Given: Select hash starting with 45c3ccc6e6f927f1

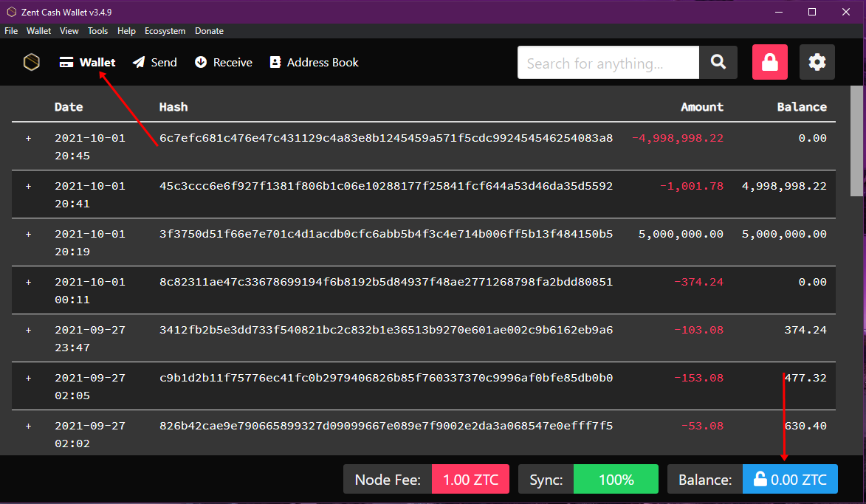Looking at the screenshot, I should tap(386, 186).
